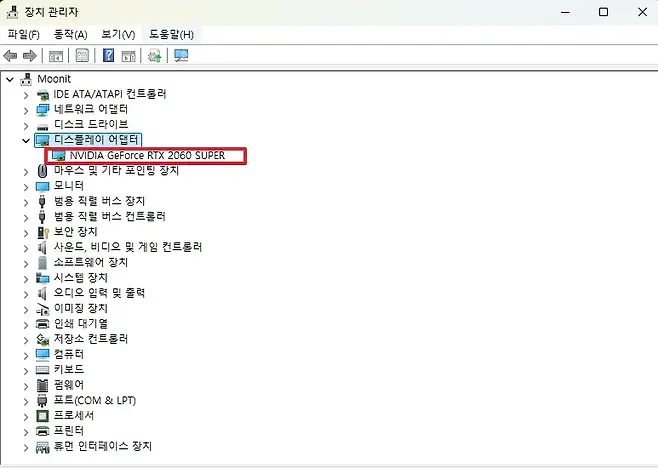
Task: Click the 휴먼 인터페이스 장치 icon
Action: point(42,447)
